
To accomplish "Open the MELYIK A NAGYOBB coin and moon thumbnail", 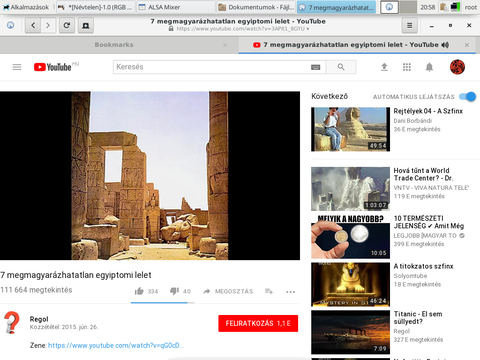I will point(350,237).
